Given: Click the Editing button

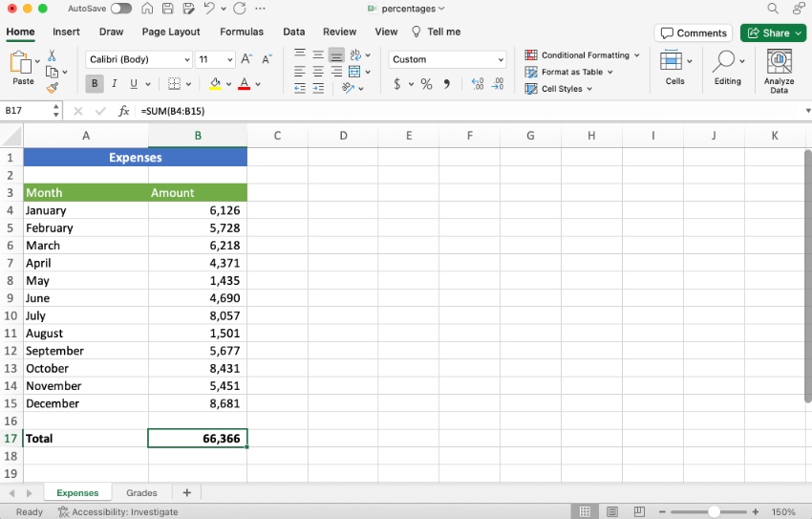Looking at the screenshot, I should (x=728, y=67).
